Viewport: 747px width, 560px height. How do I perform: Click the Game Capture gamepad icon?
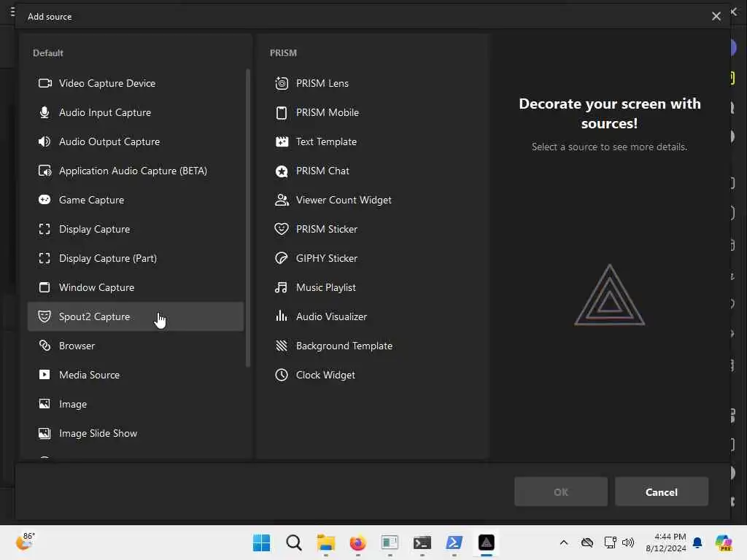[x=44, y=200]
